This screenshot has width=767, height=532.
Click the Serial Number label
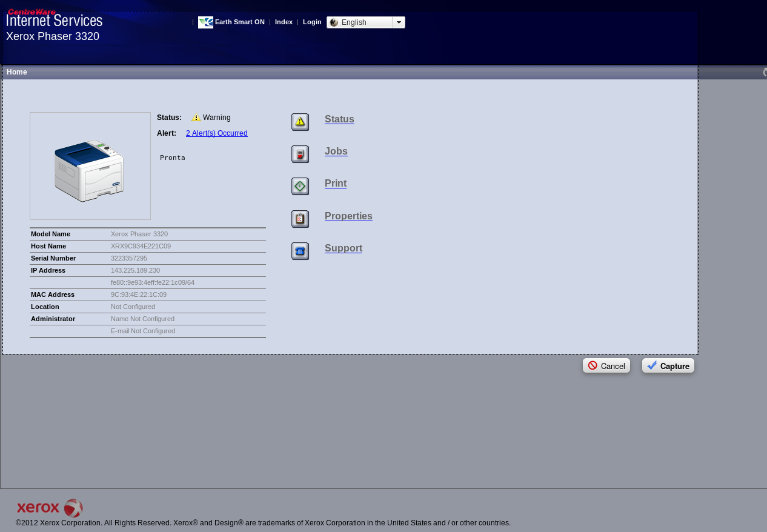tap(53, 258)
